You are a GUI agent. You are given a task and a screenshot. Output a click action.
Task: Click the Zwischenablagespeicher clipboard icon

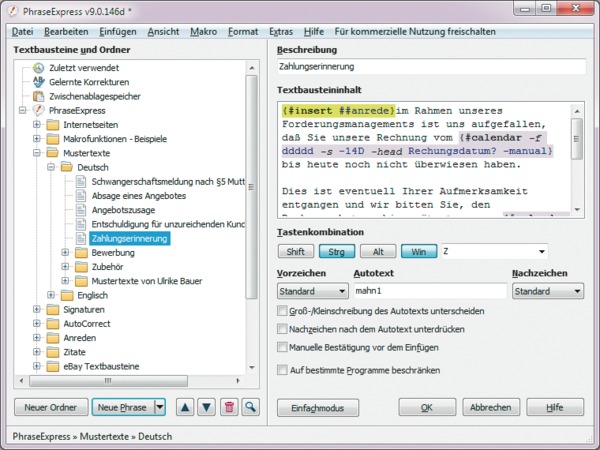click(38, 96)
